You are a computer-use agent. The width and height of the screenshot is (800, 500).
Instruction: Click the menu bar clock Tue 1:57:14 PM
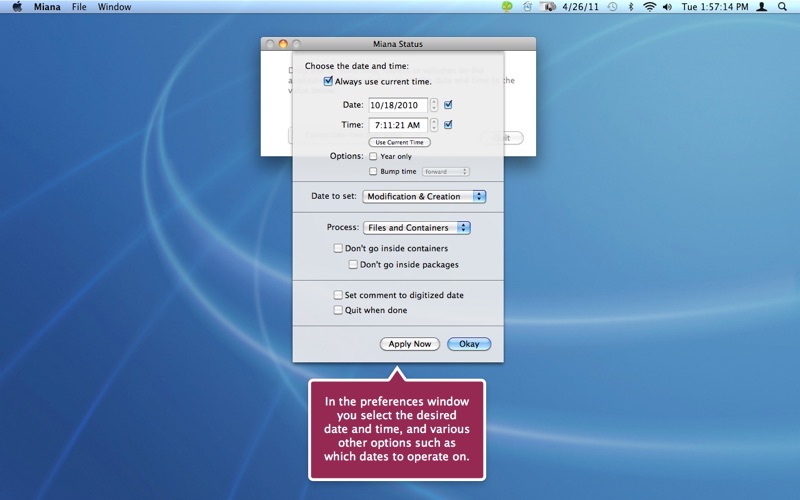click(x=715, y=7)
